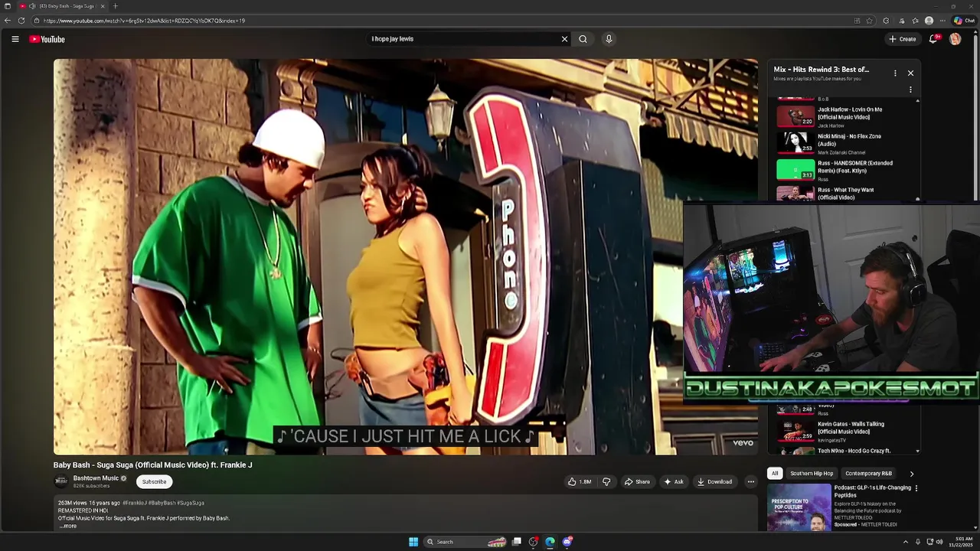980x551 pixels.
Task: Open the Create button
Action: click(903, 39)
